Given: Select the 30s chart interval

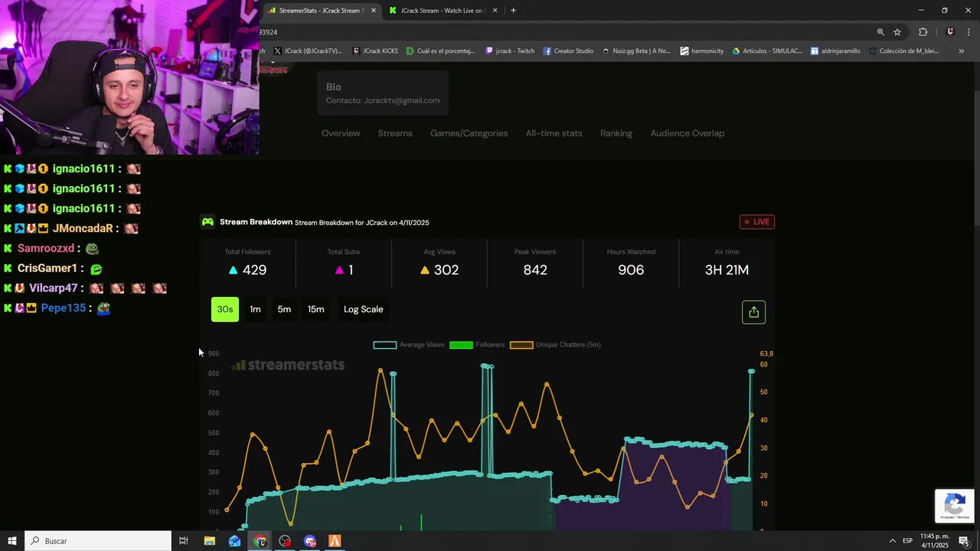Looking at the screenshot, I should (x=225, y=309).
